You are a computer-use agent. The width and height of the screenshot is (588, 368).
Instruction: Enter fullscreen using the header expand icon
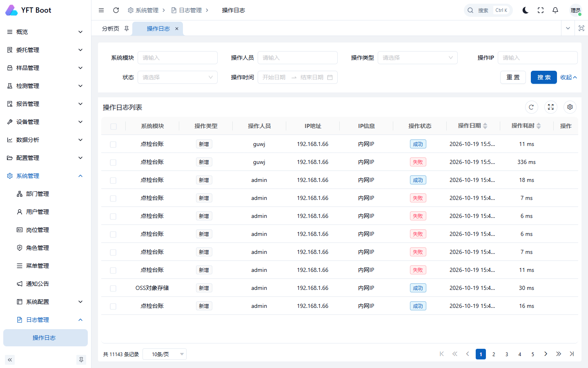541,10
